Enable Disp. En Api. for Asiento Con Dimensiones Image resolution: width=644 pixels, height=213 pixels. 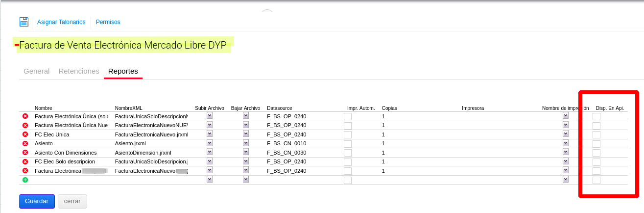[596, 153]
